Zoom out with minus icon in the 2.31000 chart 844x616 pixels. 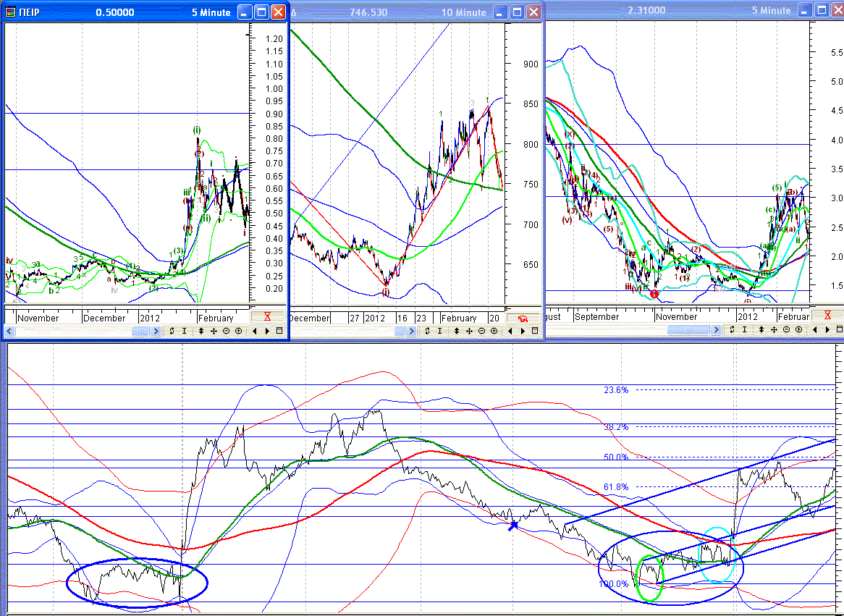[x=786, y=329]
